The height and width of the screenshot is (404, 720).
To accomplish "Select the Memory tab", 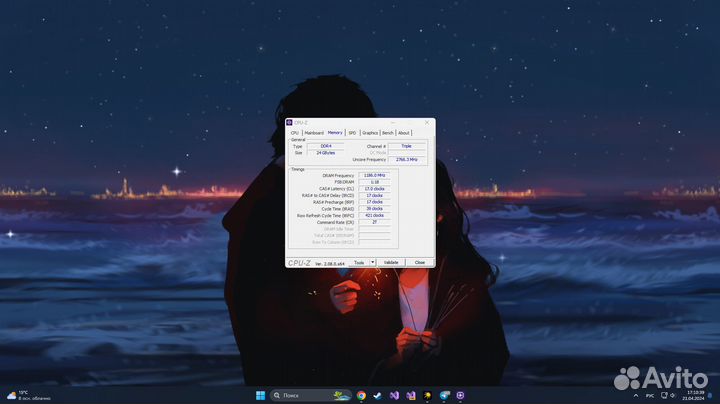I will [335, 133].
